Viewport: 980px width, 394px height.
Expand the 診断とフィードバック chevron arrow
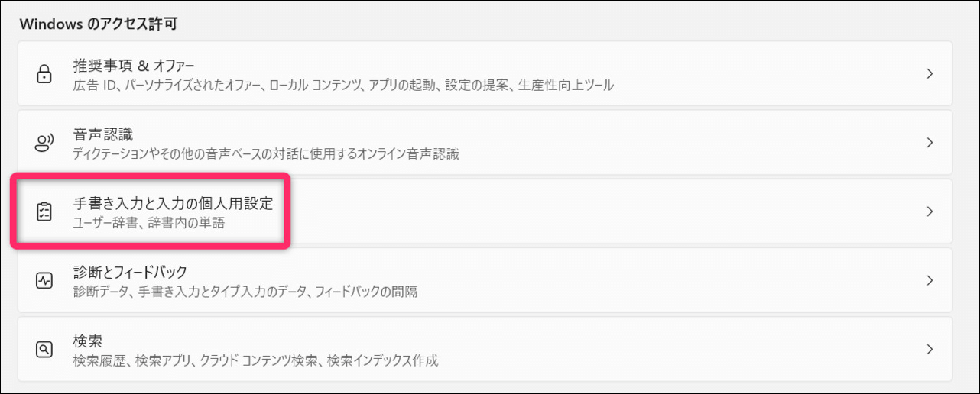click(x=930, y=280)
